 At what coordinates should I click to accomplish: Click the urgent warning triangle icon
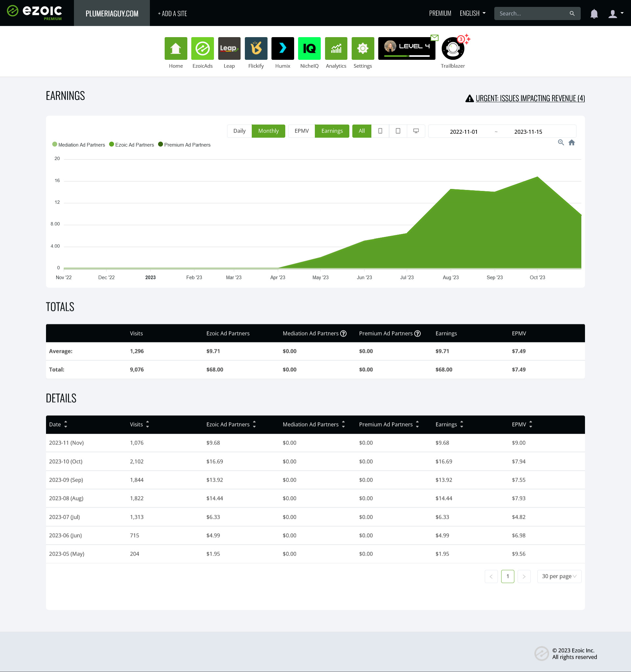tap(469, 98)
